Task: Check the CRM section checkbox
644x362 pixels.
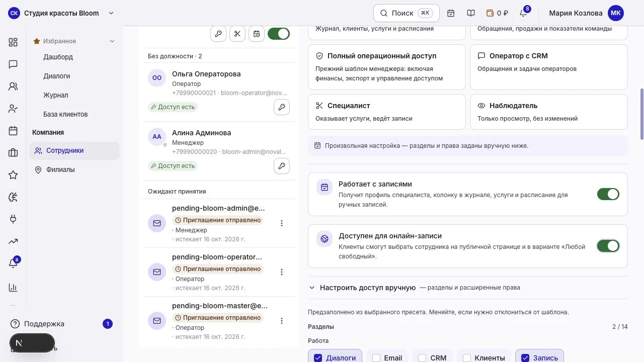Action: (422, 358)
